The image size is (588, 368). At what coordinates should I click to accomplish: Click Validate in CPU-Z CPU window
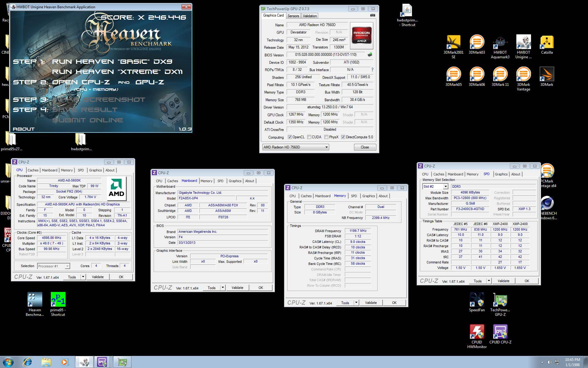pyautogui.click(x=98, y=277)
